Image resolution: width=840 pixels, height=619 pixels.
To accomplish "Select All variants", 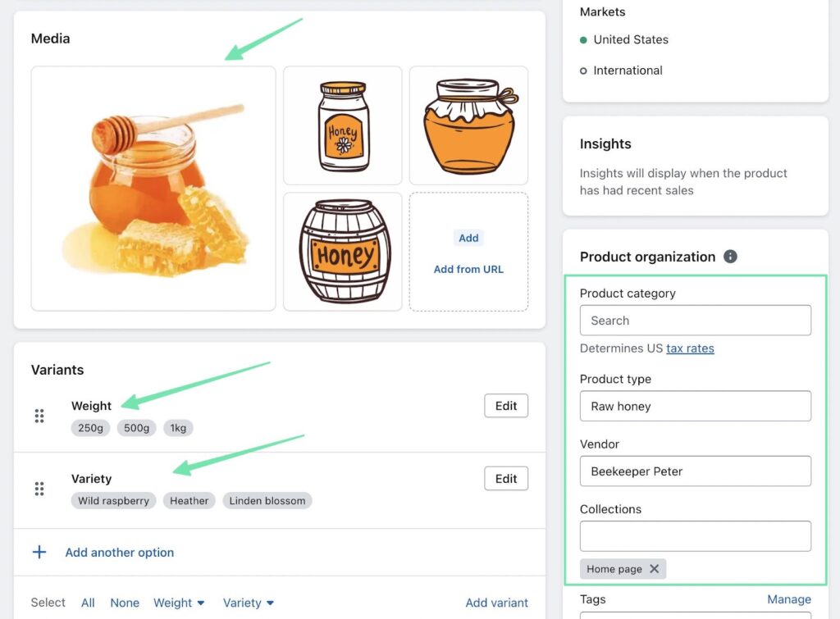I will pos(88,603).
